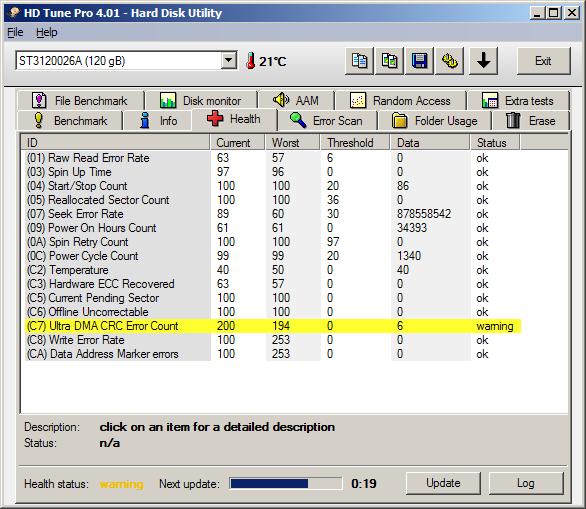The image size is (586, 509).
Task: Switch to the Benchmark tab
Action: click(x=70, y=121)
